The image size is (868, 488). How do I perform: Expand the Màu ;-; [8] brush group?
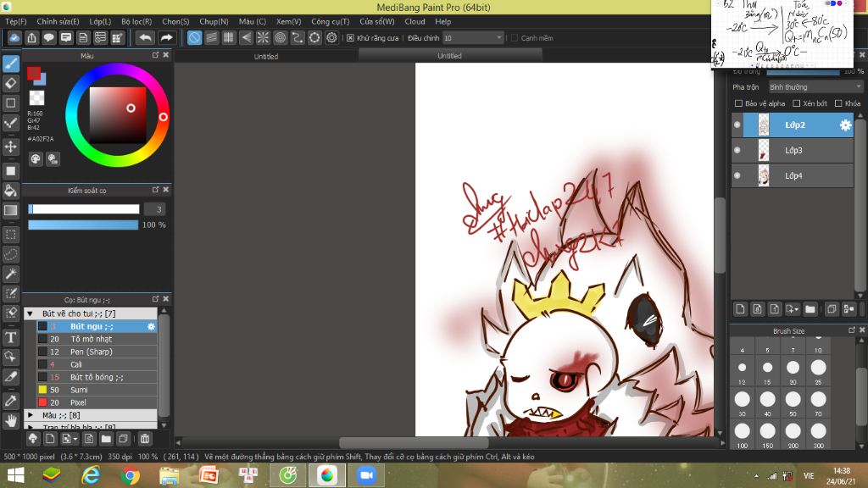[31, 415]
